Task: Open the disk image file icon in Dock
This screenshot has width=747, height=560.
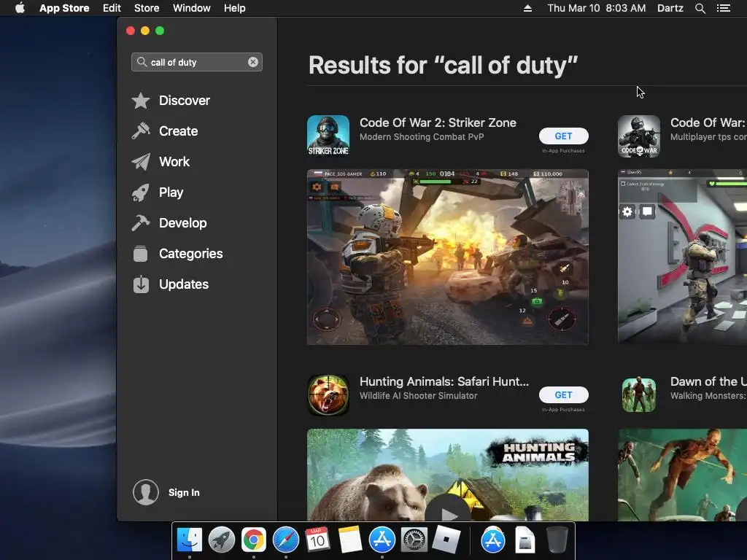Action: pos(525,540)
